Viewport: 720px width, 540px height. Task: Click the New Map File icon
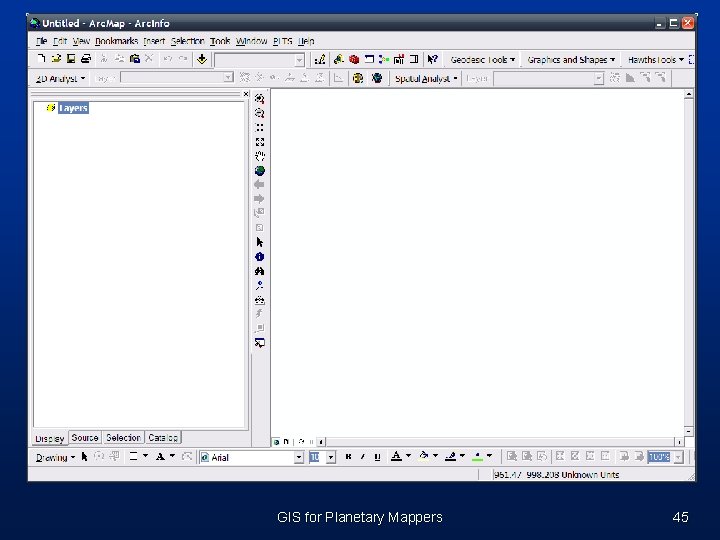[x=41, y=59]
